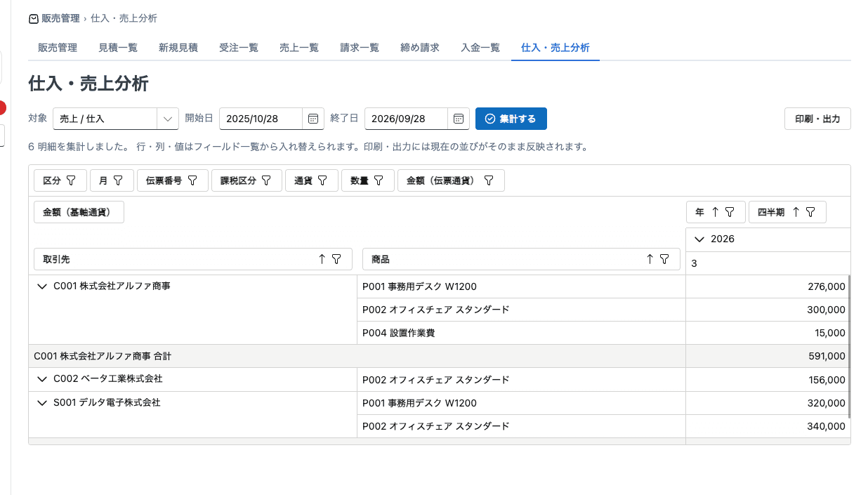Click the pivot table vertical scrollbar
Image resolution: width=868 pixels, height=495 pixels.
click(x=849, y=346)
